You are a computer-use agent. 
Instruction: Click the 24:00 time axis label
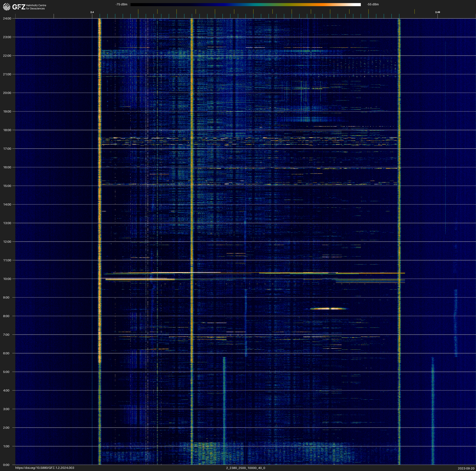click(x=7, y=18)
